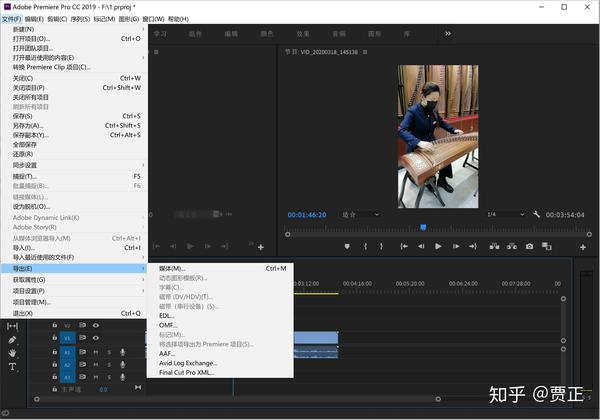Choose AAF... export option

pos(220,353)
